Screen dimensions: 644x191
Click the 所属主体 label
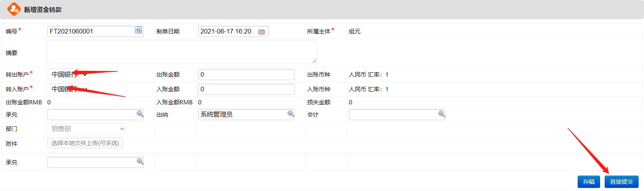319,32
